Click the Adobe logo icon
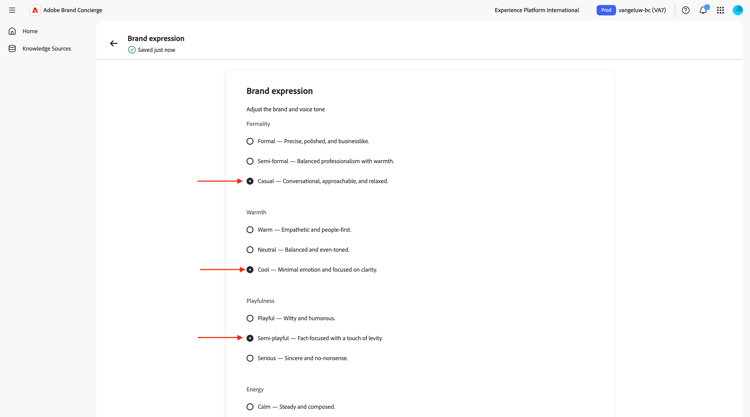This screenshot has height=417, width=750. [x=35, y=10]
